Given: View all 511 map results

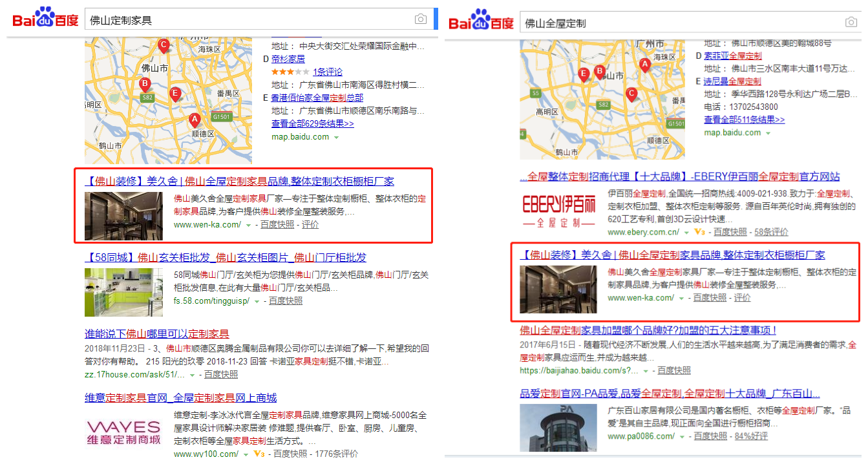Looking at the screenshot, I should 745,120.
